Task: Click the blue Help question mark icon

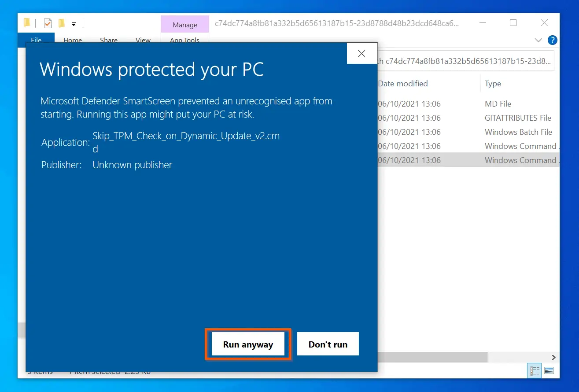Action: tap(552, 40)
